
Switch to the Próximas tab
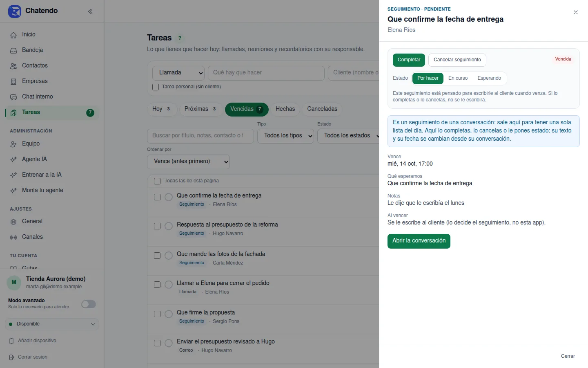click(200, 109)
